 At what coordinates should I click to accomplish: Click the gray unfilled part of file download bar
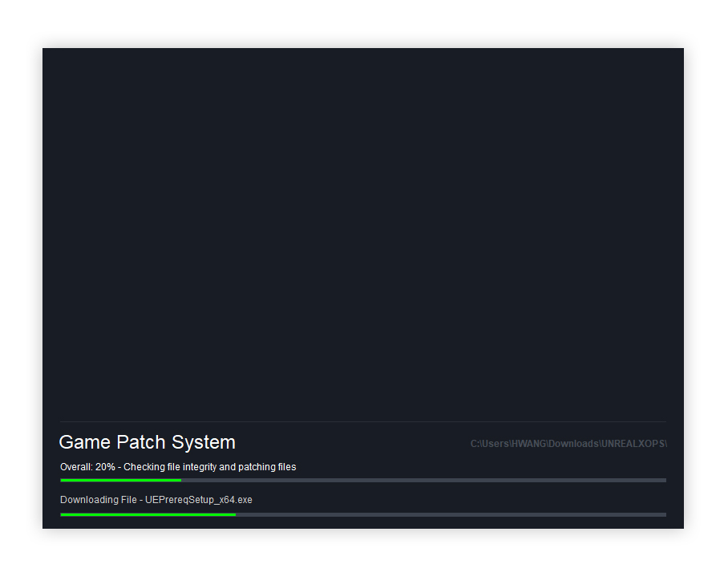pos(451,514)
